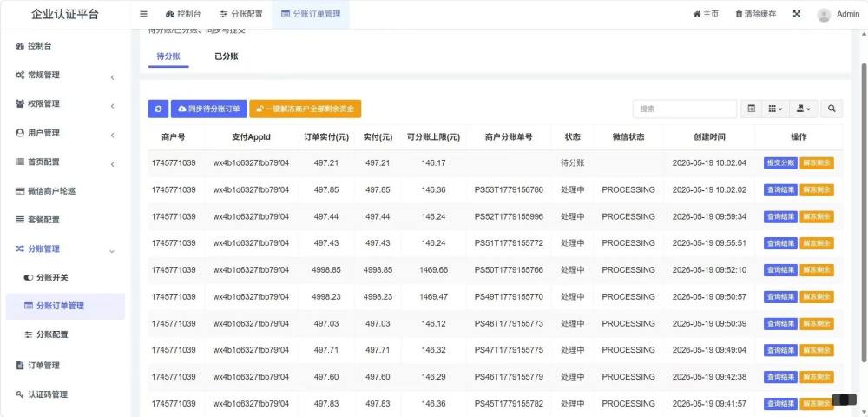868x417 pixels.
Task: Click 清除缓存 trash button
Action: (756, 15)
